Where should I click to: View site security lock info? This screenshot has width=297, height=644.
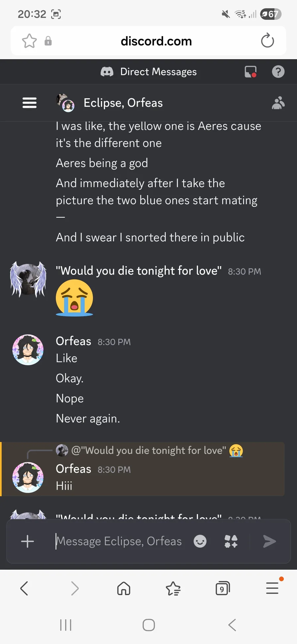click(48, 41)
